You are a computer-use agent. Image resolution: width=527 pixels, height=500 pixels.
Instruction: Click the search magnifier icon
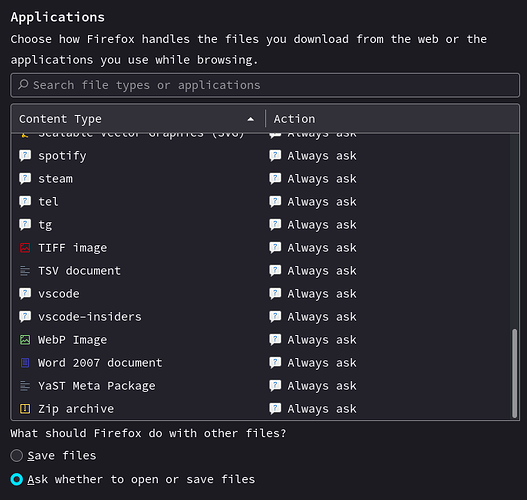[23, 84]
